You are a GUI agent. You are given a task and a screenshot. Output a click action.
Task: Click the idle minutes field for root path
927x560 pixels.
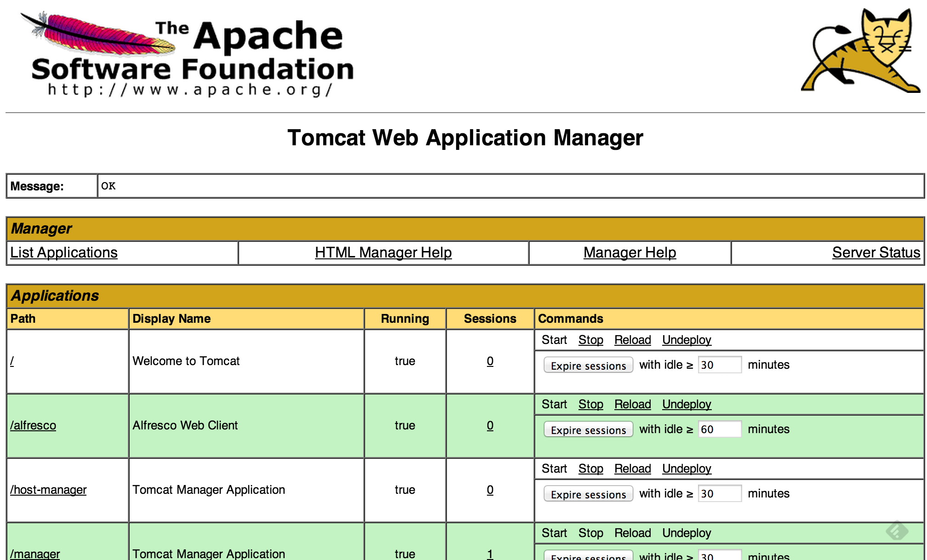coord(720,365)
